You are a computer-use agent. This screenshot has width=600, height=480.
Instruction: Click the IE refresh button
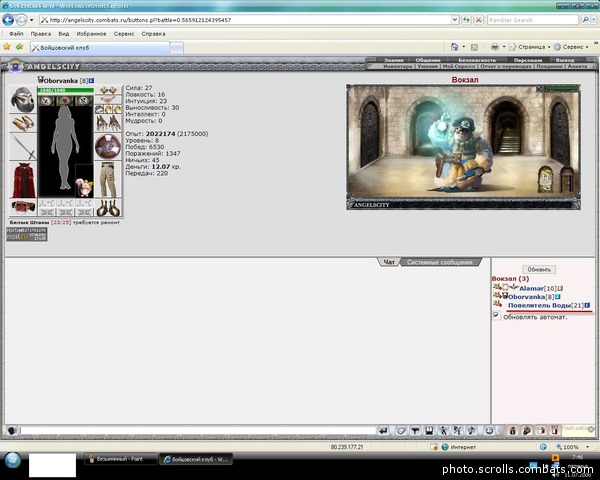pyautogui.click(x=466, y=20)
